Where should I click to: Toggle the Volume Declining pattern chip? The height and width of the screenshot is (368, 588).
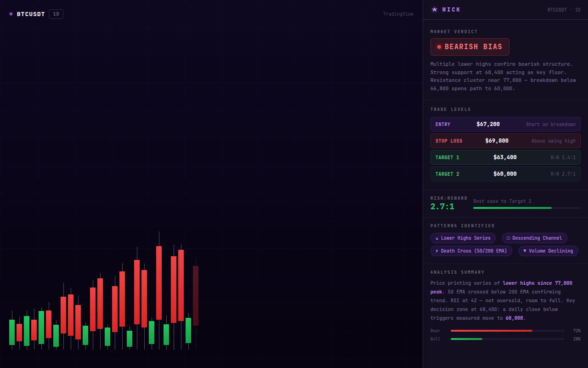[548, 251]
